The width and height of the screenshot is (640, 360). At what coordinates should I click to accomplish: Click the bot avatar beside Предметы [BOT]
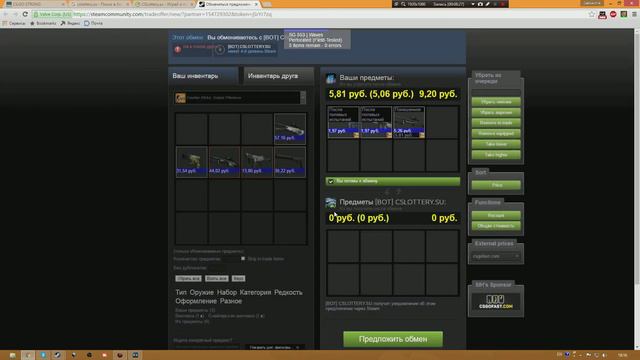pos(331,202)
